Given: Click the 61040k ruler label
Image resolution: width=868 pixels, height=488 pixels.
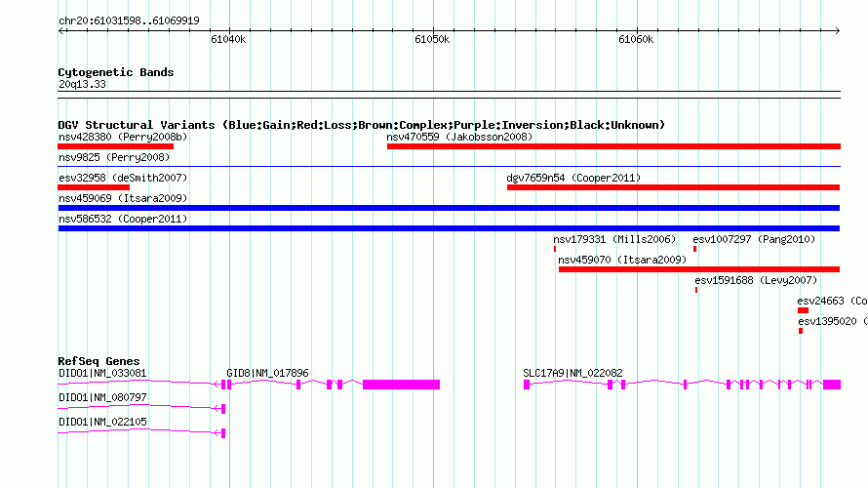Looking at the screenshot, I should click(228, 39).
